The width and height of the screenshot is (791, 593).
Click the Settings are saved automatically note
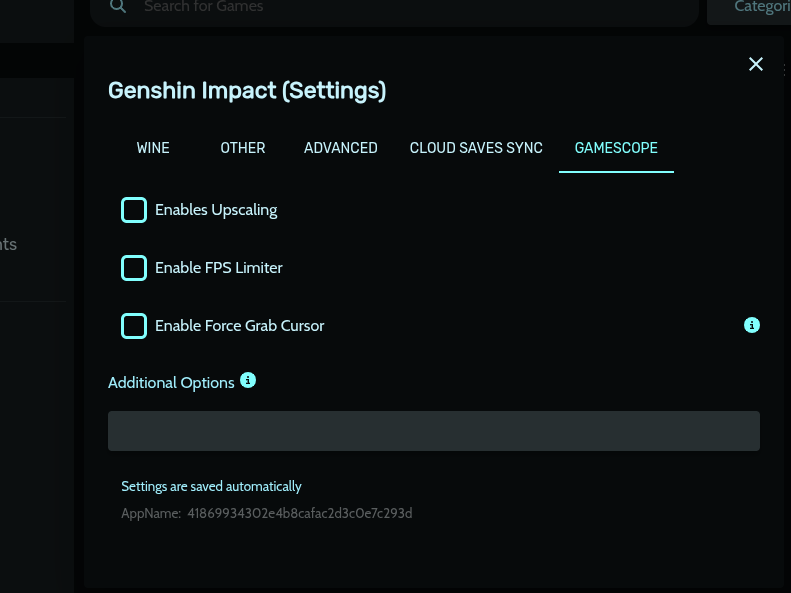211,487
